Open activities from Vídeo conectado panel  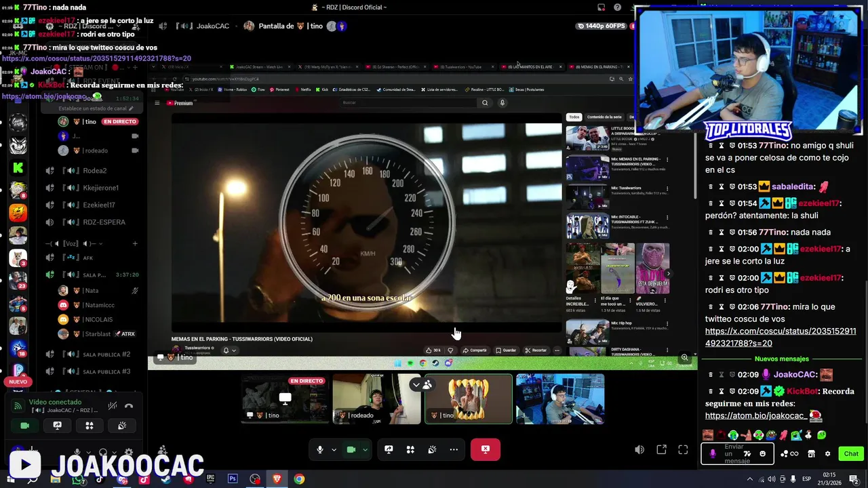pyautogui.click(x=89, y=426)
